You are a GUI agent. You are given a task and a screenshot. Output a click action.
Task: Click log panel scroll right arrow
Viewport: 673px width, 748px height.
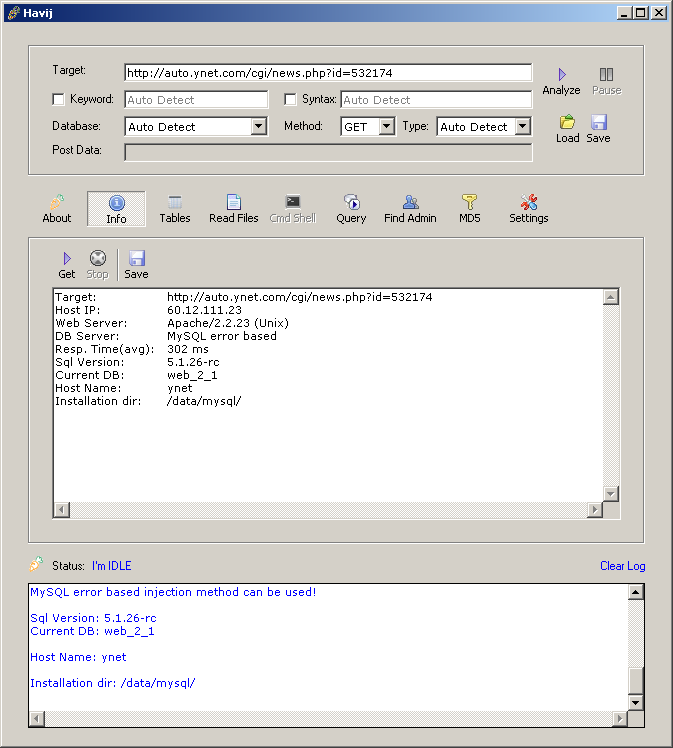point(620,718)
